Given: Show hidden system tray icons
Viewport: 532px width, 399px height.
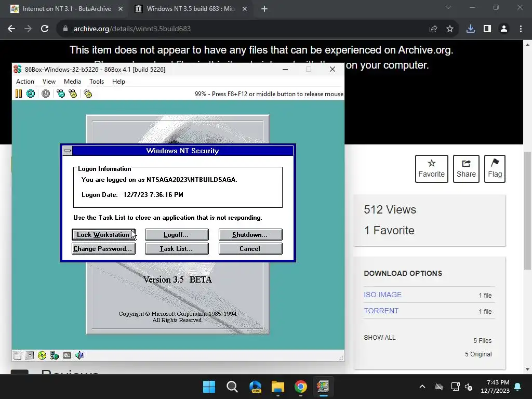Looking at the screenshot, I should tap(422, 387).
